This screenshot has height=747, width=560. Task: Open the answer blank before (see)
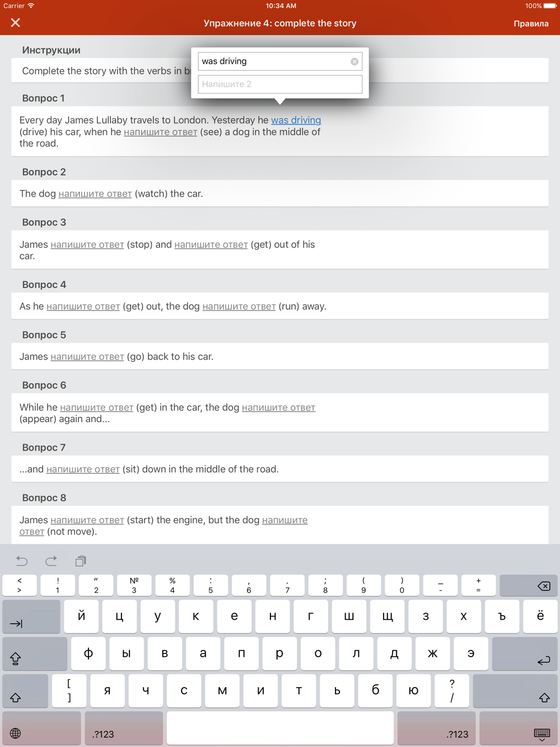coord(161,132)
